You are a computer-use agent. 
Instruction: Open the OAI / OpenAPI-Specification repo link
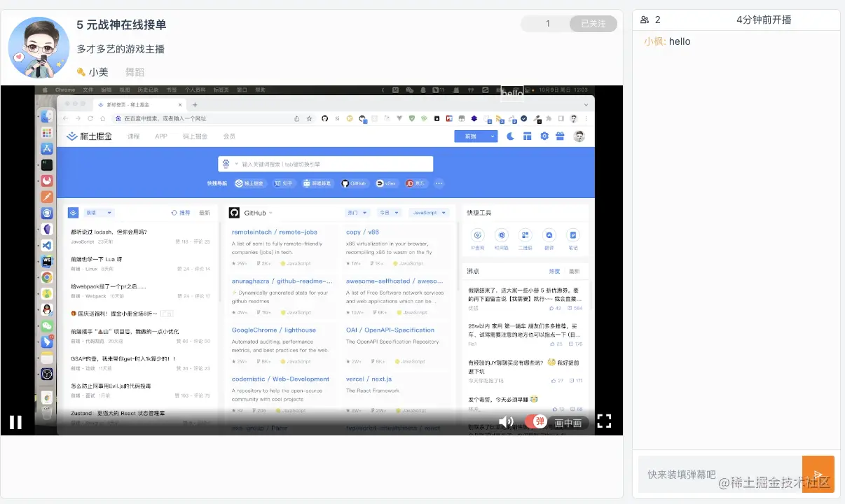pos(390,330)
